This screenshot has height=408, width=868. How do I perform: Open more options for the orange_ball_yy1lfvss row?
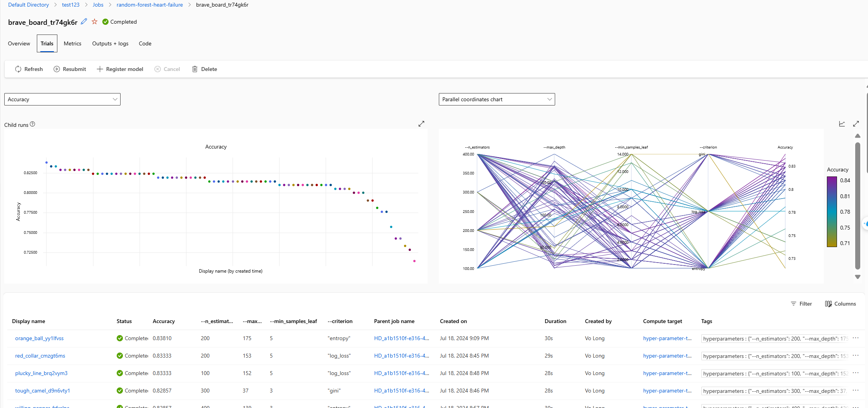coord(856,338)
